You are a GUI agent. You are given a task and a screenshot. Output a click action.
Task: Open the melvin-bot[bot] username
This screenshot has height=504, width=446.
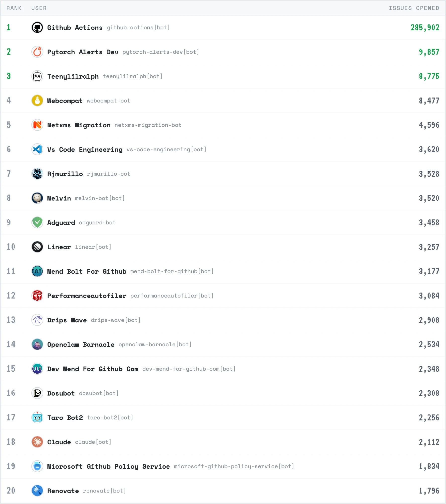[x=99, y=198]
